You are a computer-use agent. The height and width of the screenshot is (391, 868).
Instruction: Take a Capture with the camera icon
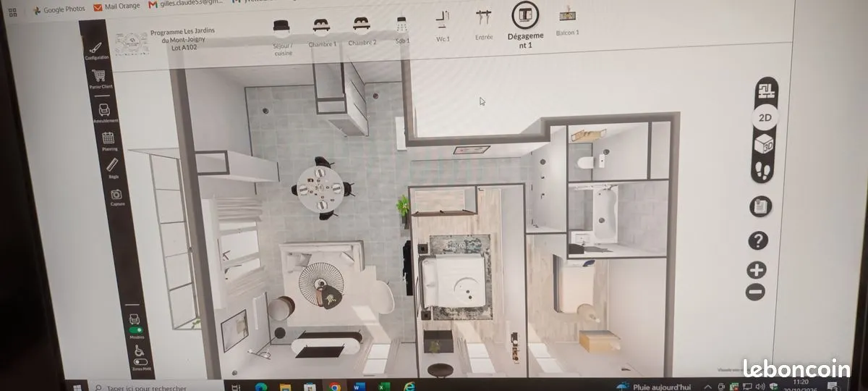coord(116,197)
